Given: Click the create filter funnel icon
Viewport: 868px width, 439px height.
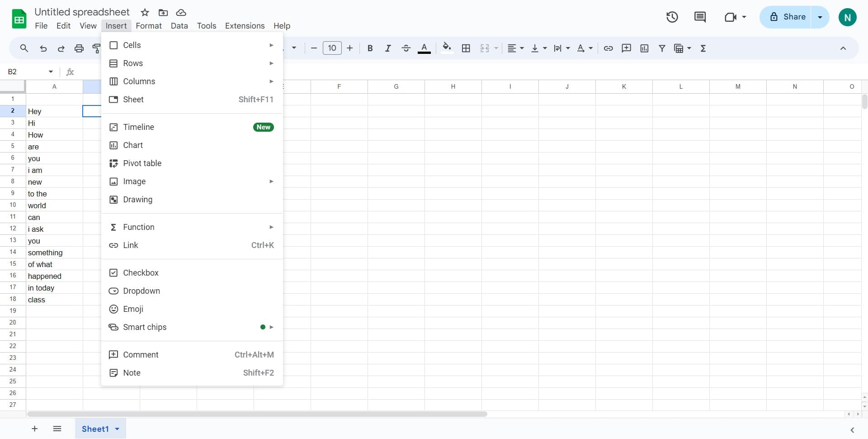Looking at the screenshot, I should pyautogui.click(x=662, y=48).
